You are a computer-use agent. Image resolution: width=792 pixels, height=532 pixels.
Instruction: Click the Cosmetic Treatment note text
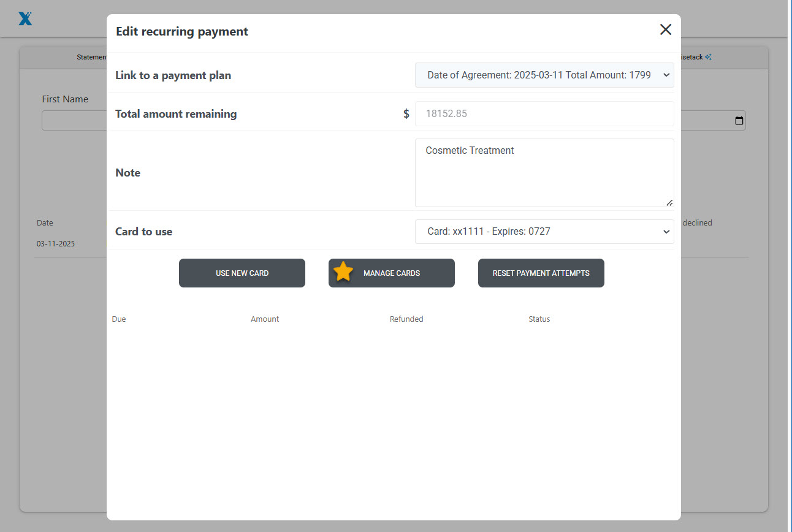click(470, 150)
